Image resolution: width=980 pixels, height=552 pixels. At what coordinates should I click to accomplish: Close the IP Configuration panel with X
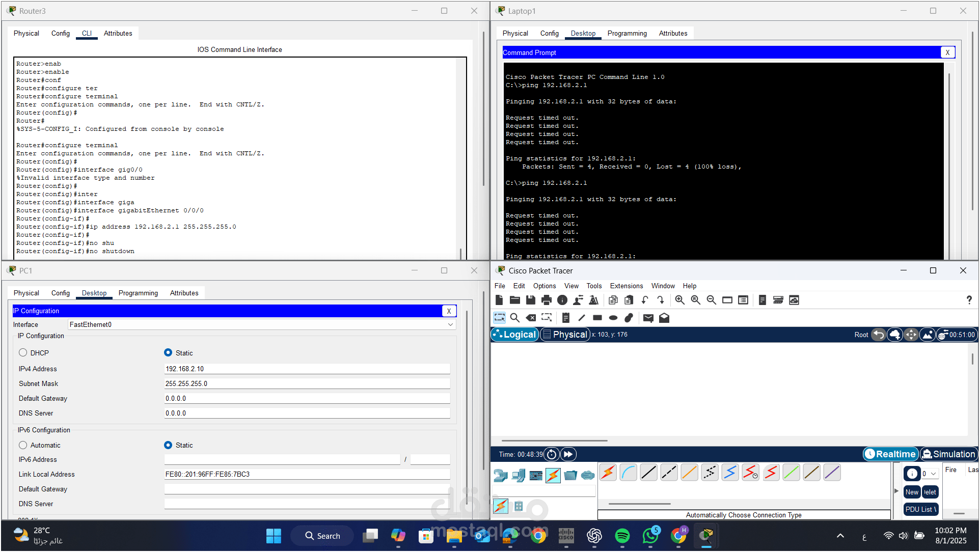click(449, 311)
